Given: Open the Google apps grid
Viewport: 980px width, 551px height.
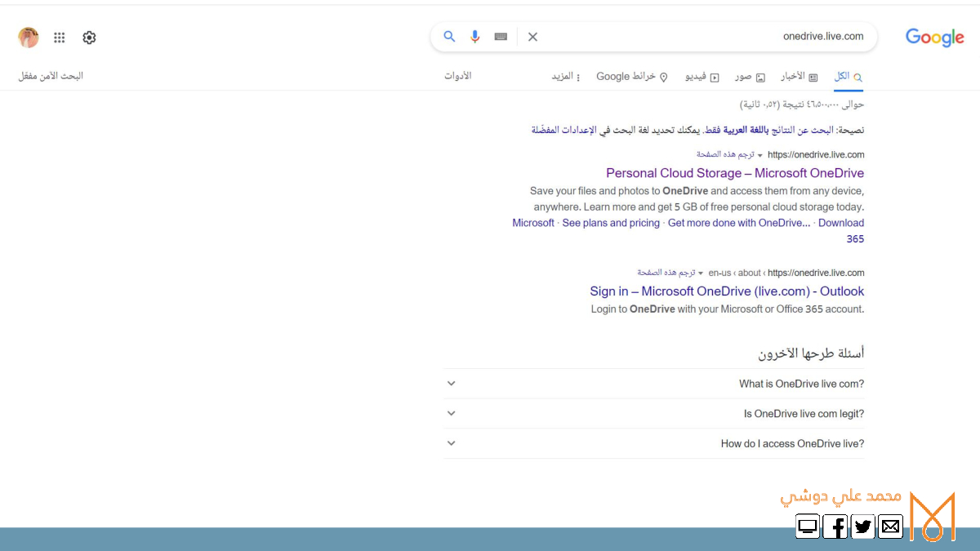Looking at the screenshot, I should pyautogui.click(x=60, y=38).
